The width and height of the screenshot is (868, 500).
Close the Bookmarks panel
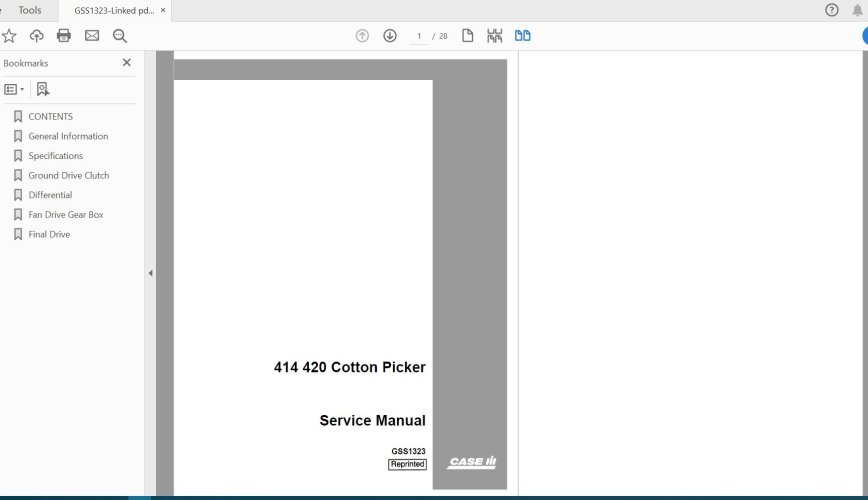tap(126, 63)
